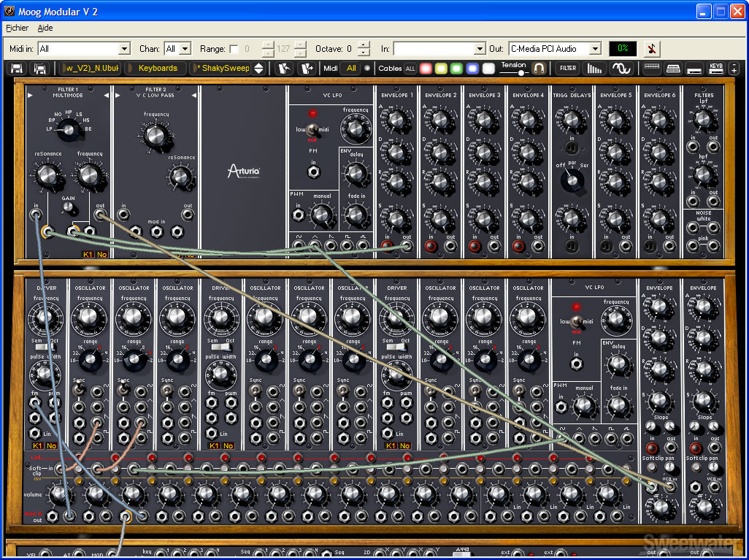Viewport: 749px width, 560px height.
Task: Click the Filter 2 left arrow icon
Action: click(x=118, y=96)
